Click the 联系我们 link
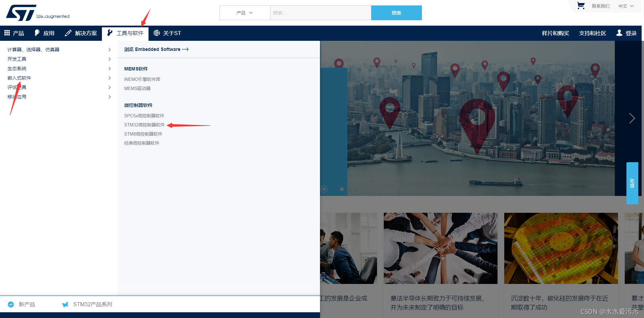Screen dimensions: 644x318 600,6
